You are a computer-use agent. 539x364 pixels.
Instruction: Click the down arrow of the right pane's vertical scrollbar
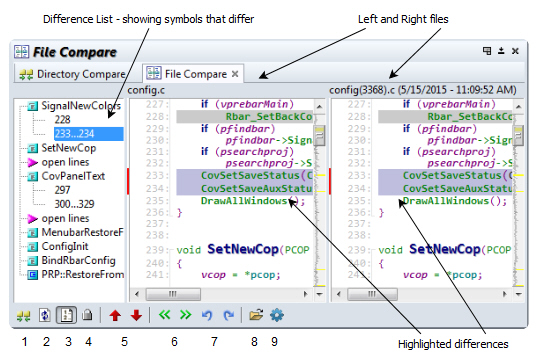coord(518,294)
